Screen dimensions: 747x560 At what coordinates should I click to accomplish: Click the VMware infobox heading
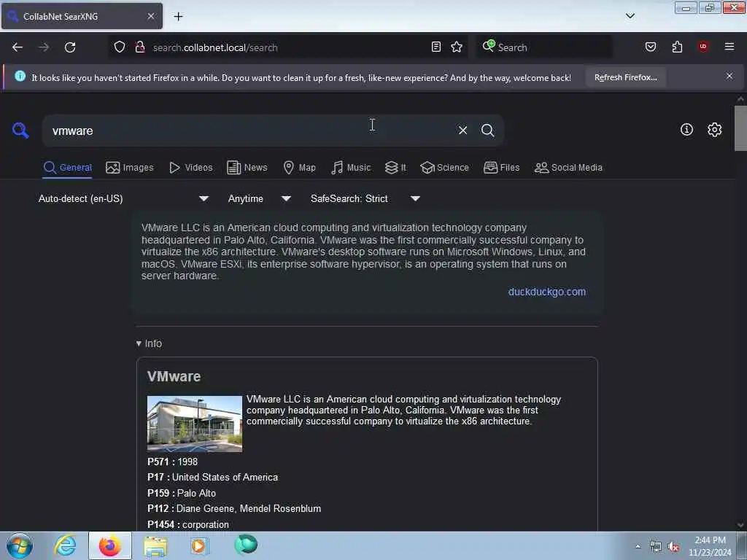click(174, 377)
